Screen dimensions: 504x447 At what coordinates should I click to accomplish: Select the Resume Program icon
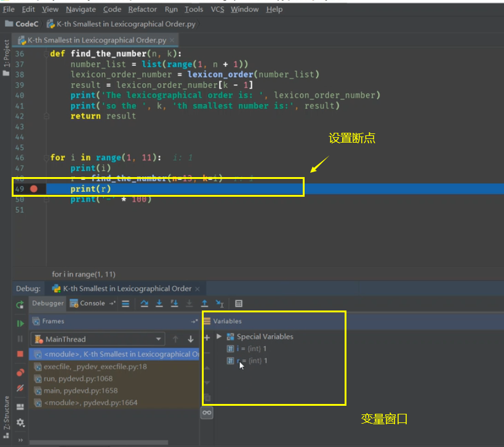tap(20, 323)
